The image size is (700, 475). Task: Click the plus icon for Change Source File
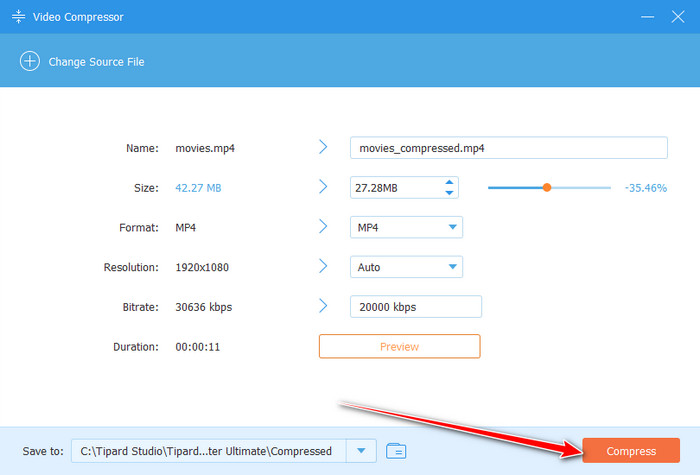coord(30,62)
